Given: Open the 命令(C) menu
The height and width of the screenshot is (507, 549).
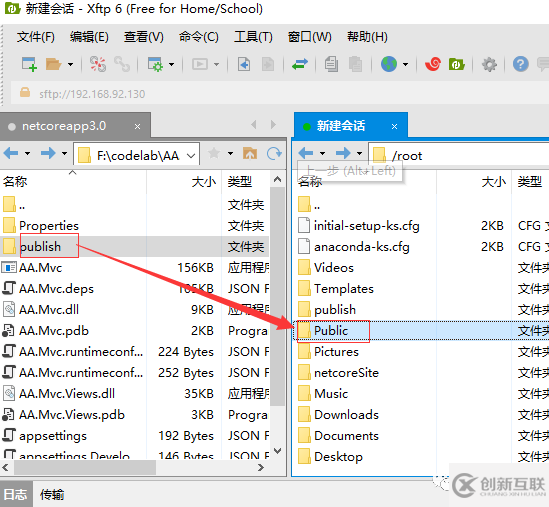Looking at the screenshot, I should (x=199, y=37).
